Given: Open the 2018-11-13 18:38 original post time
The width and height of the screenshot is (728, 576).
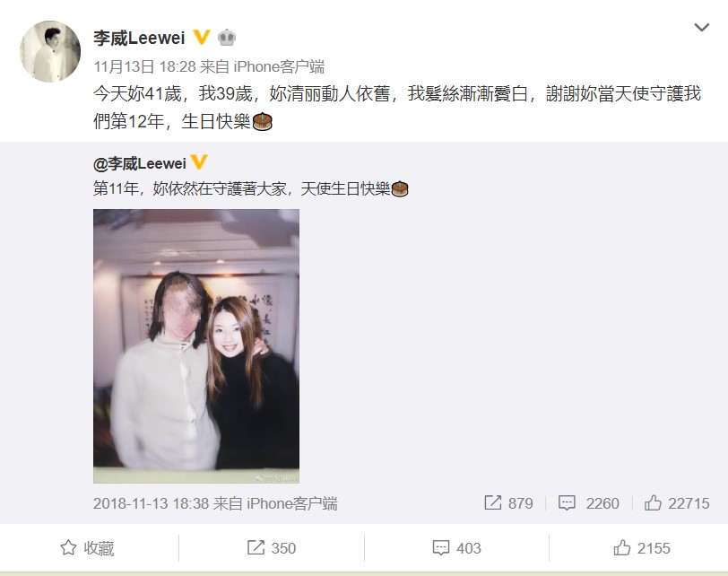Looking at the screenshot, I should tap(151, 503).
